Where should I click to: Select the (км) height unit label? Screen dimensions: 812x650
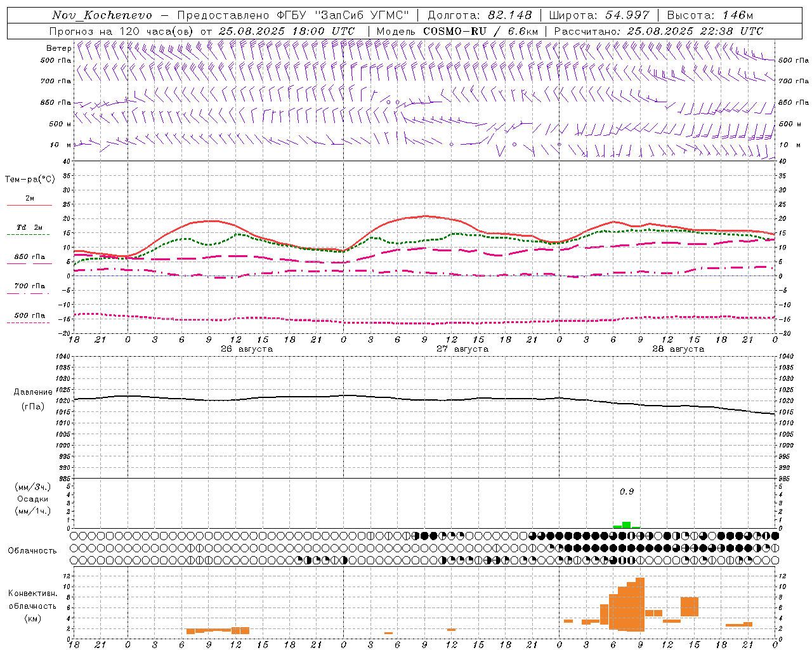pyautogui.click(x=32, y=618)
